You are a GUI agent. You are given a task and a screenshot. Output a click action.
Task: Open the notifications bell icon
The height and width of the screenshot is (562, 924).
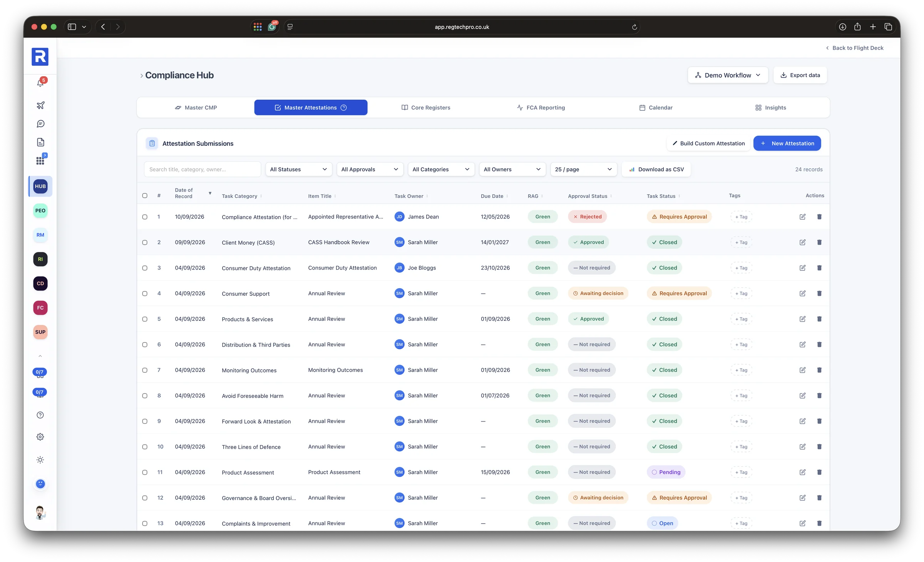pos(40,83)
